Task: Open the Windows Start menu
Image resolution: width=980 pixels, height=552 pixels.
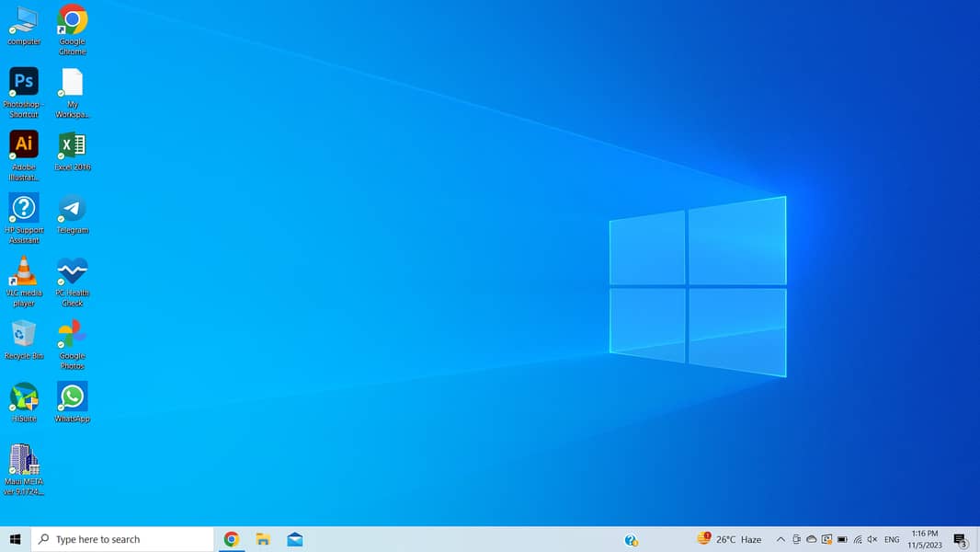Action: click(x=15, y=539)
